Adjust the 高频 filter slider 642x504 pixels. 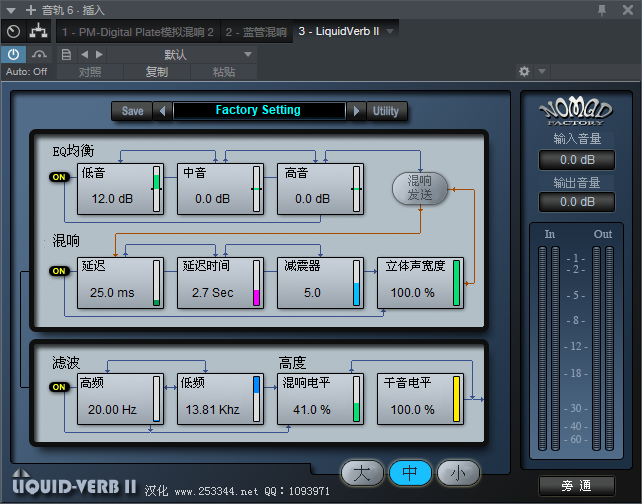pyautogui.click(x=156, y=399)
